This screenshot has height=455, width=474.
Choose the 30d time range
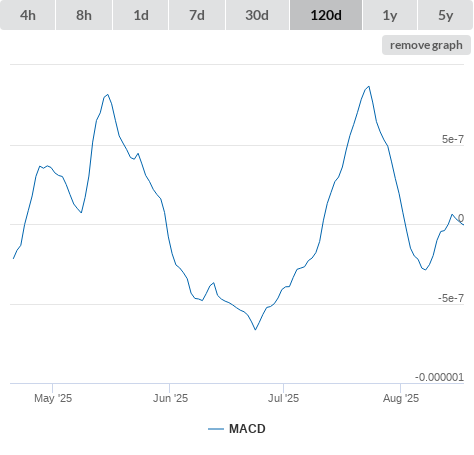[257, 15]
